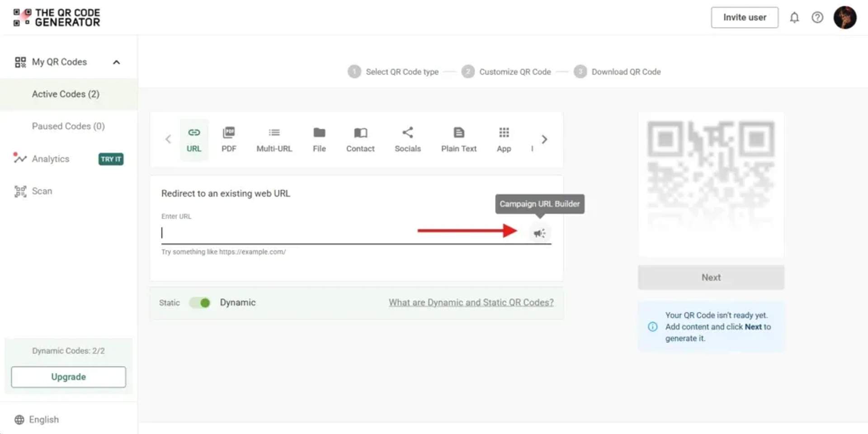Choose the Multi-URL QR code type
This screenshot has width=868, height=434.
coord(274,140)
